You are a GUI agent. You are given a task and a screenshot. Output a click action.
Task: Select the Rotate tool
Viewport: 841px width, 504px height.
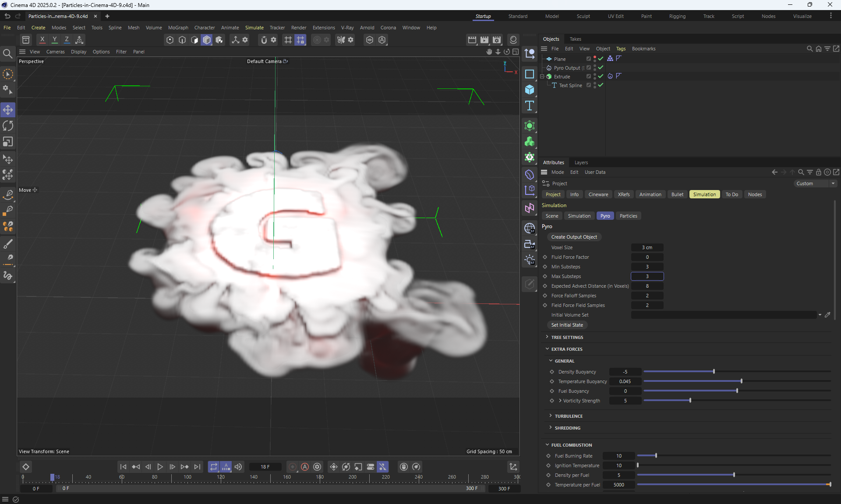(x=8, y=126)
